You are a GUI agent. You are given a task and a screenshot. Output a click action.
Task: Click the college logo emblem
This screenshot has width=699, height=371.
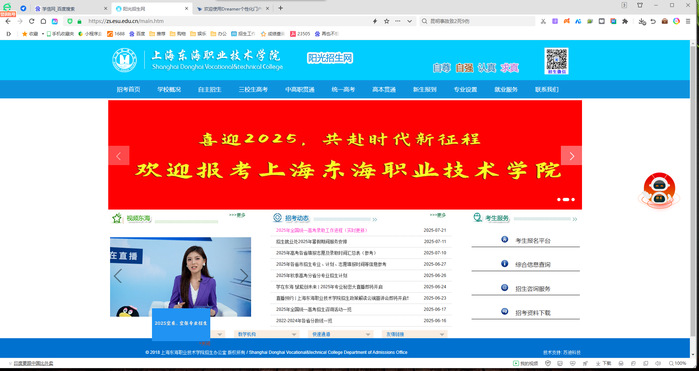point(124,60)
